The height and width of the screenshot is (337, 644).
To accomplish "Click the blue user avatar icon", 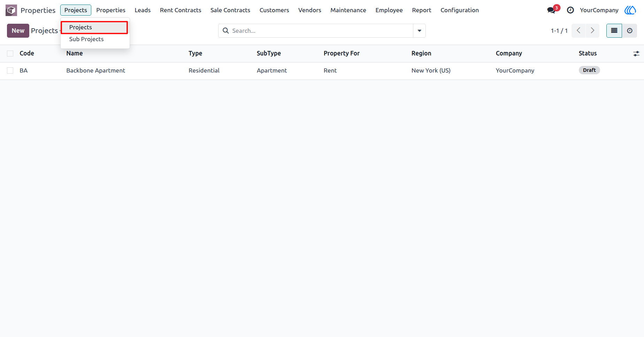I will pyautogui.click(x=630, y=10).
